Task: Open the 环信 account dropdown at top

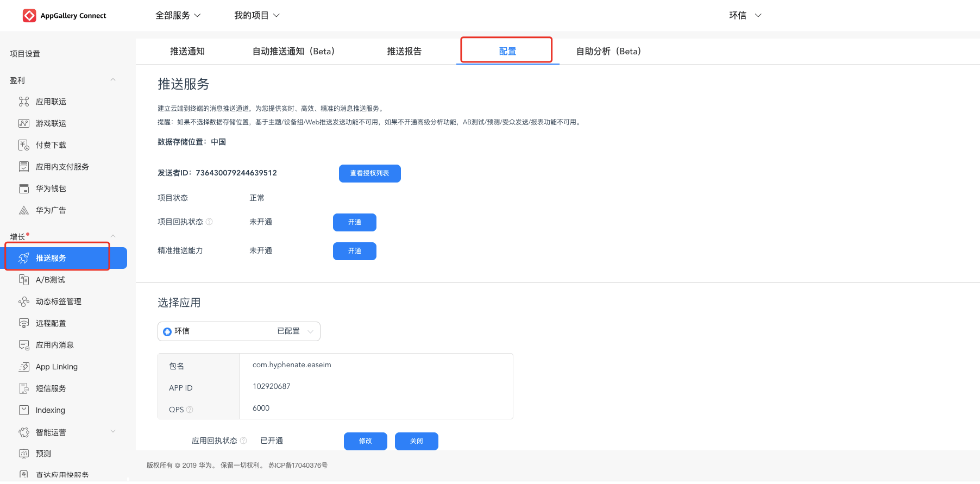Action: click(x=745, y=15)
